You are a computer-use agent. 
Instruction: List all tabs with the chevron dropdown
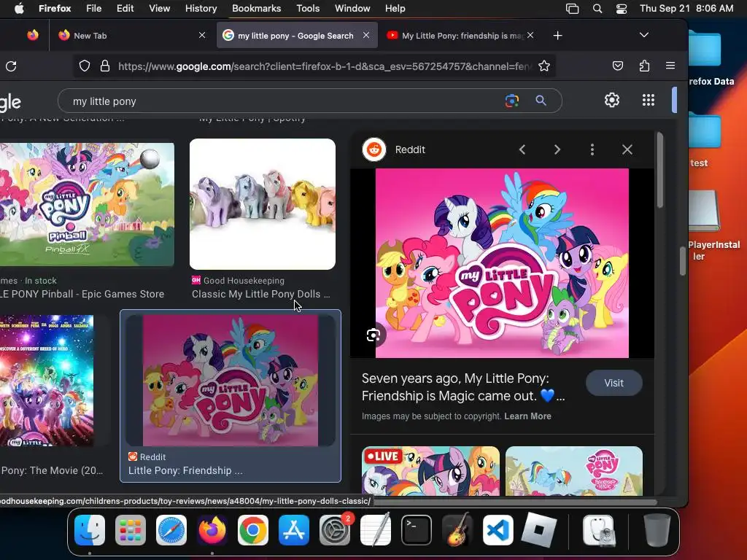pyautogui.click(x=644, y=35)
